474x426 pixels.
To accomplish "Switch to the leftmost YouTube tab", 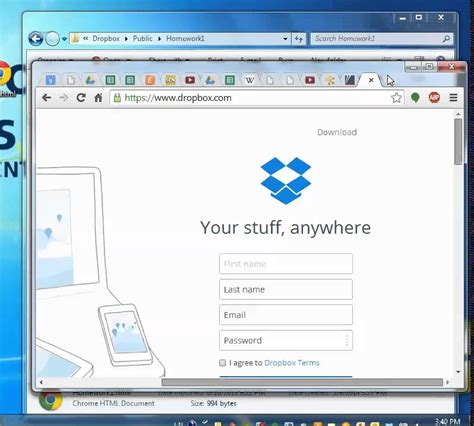I will [190, 80].
